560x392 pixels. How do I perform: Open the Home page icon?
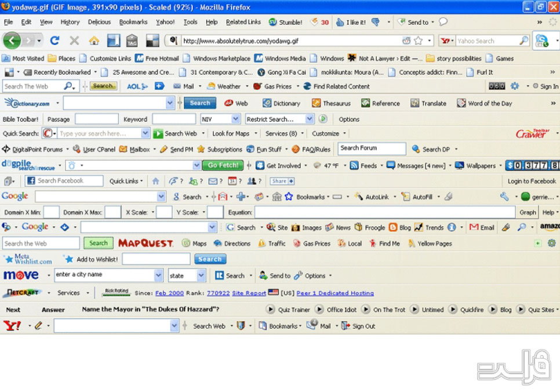point(94,41)
